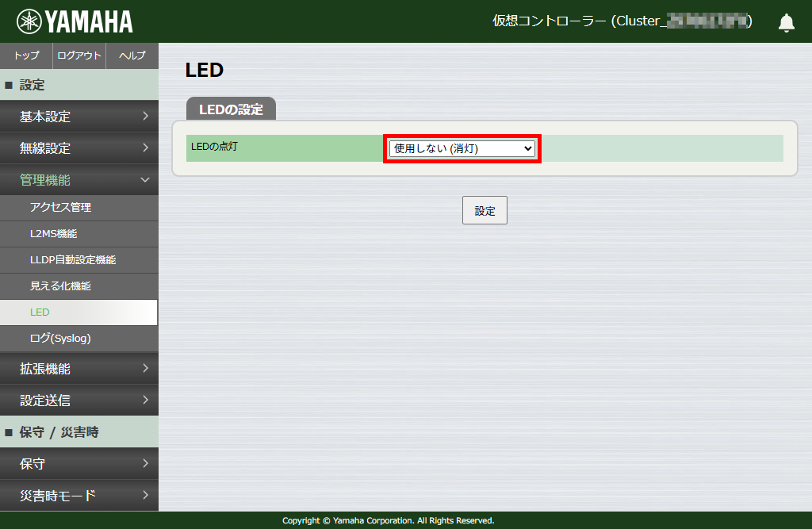The image size is (812, 529).
Task: Open ログ(Syslog) settings
Action: point(79,339)
